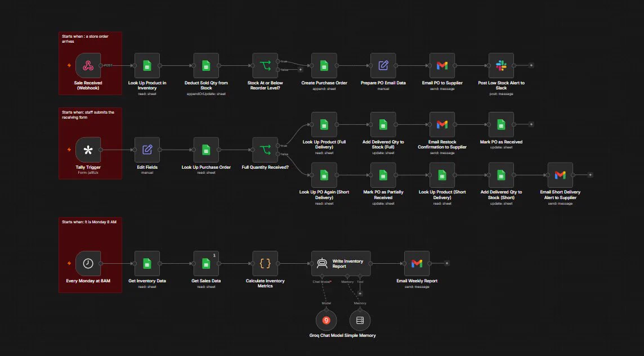Click the 'Form: ja8lJx' label under Tally Trigger
644x356 pixels.
88,173
